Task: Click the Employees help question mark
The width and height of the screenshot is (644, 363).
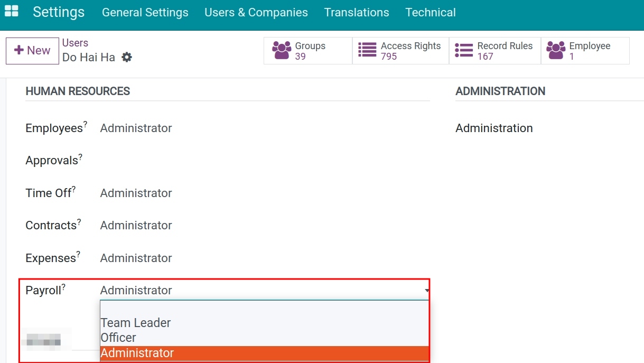Action: [x=85, y=124]
